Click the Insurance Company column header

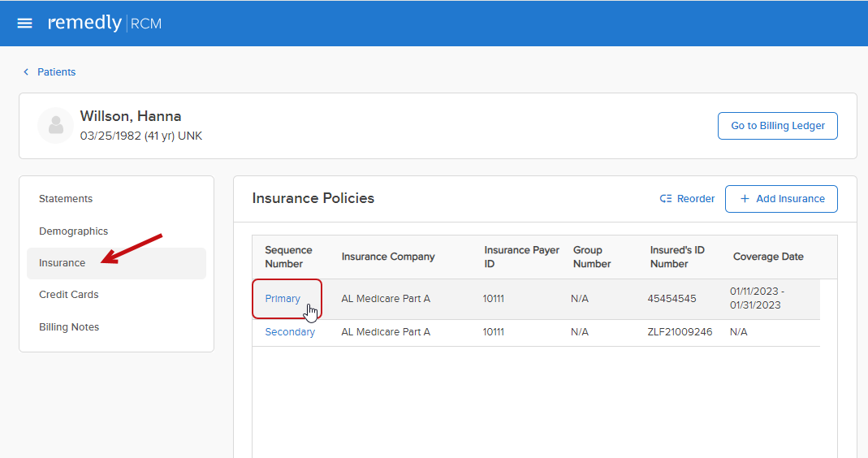click(x=388, y=257)
